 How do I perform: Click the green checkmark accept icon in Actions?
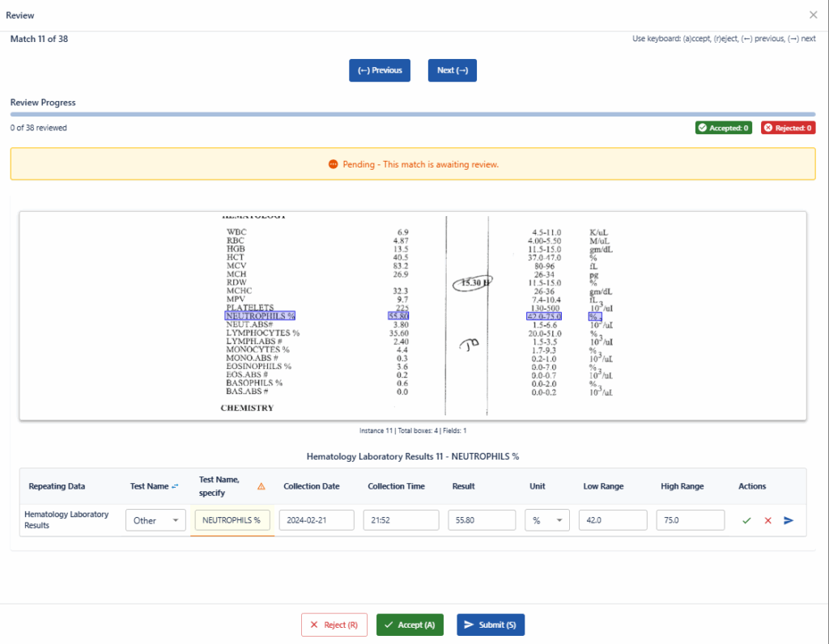746,520
